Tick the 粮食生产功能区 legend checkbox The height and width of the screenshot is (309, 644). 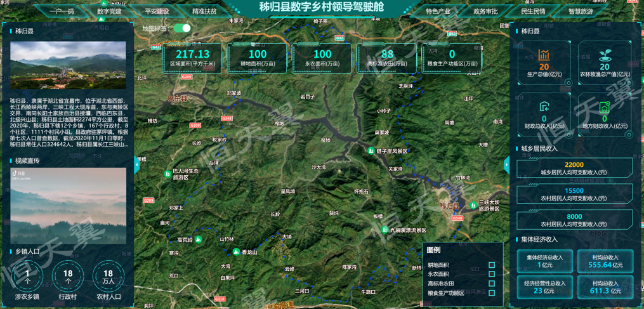click(x=492, y=293)
